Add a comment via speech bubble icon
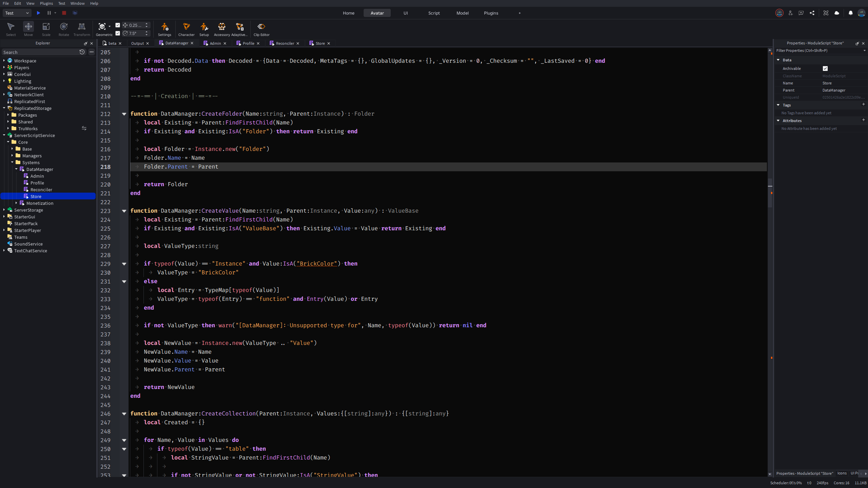Image resolution: width=868 pixels, height=488 pixels. pos(801,13)
